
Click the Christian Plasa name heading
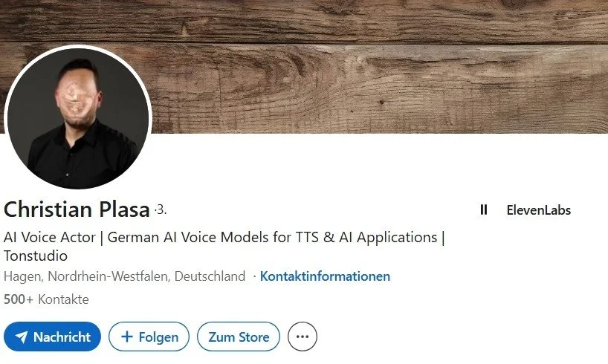coord(77,209)
